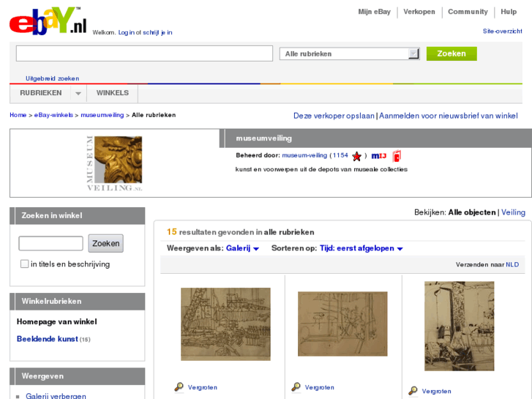Expand the RUBRIEKEN dropdown arrow

pos(78,94)
